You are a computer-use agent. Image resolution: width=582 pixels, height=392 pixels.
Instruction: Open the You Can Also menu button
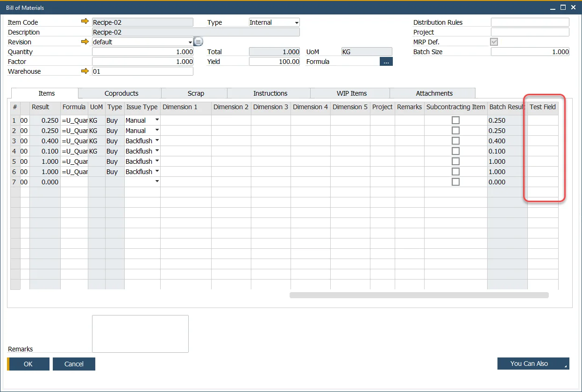[533, 364]
